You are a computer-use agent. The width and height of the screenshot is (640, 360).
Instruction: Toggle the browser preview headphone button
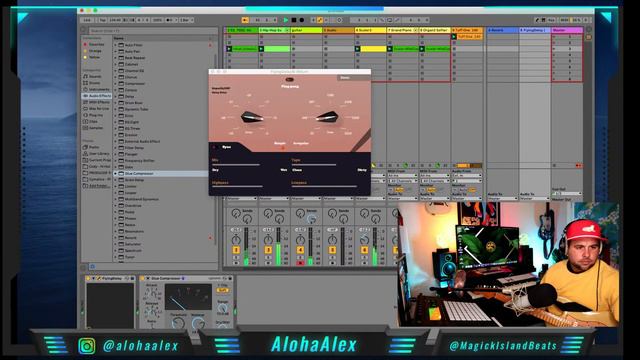coord(92,267)
